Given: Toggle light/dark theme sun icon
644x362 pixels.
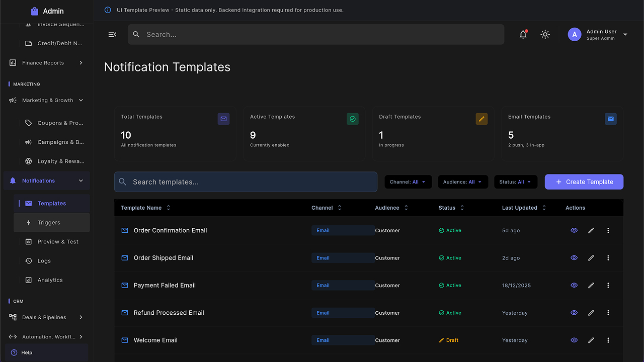Looking at the screenshot, I should pyautogui.click(x=545, y=34).
